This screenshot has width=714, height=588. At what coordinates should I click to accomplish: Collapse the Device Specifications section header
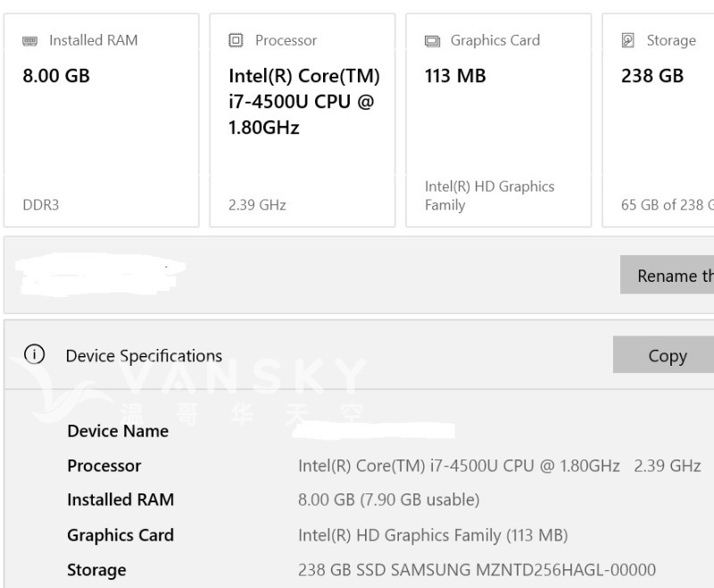point(144,356)
